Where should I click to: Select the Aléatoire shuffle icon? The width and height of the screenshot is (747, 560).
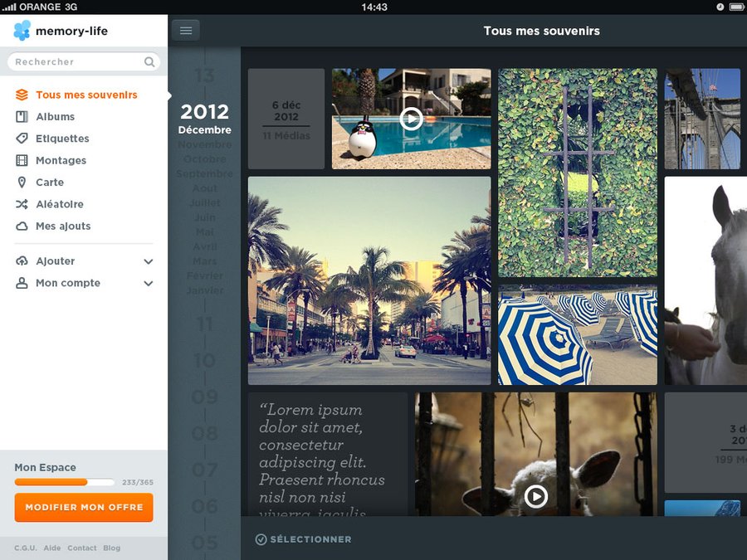[x=22, y=204]
